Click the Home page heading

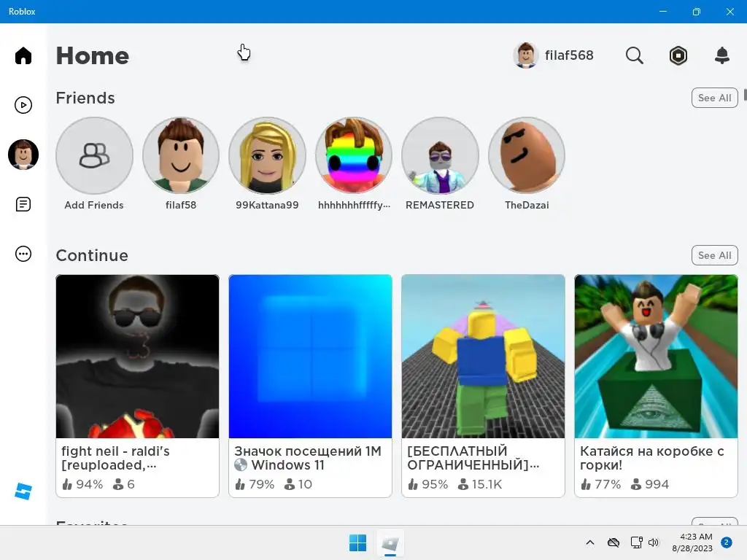coord(93,55)
